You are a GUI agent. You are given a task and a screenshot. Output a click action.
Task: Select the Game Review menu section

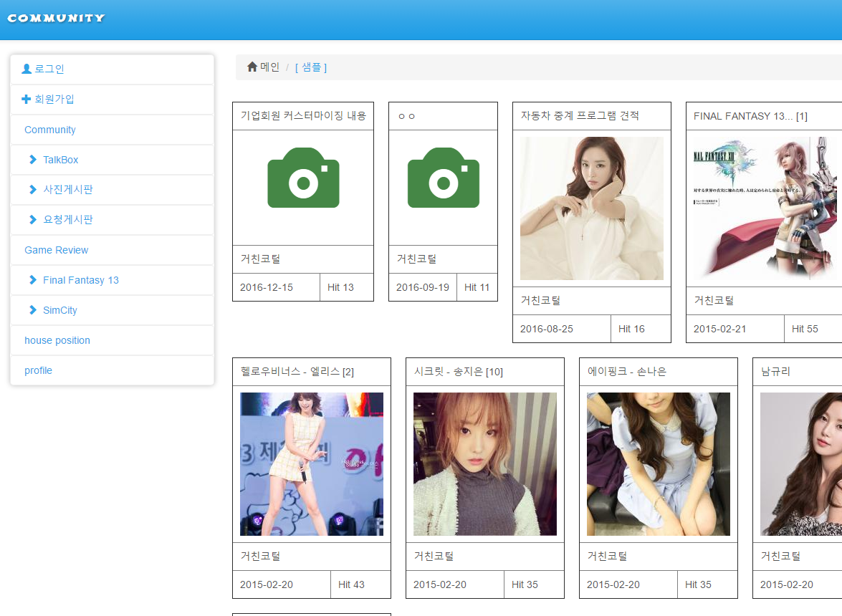[57, 250]
